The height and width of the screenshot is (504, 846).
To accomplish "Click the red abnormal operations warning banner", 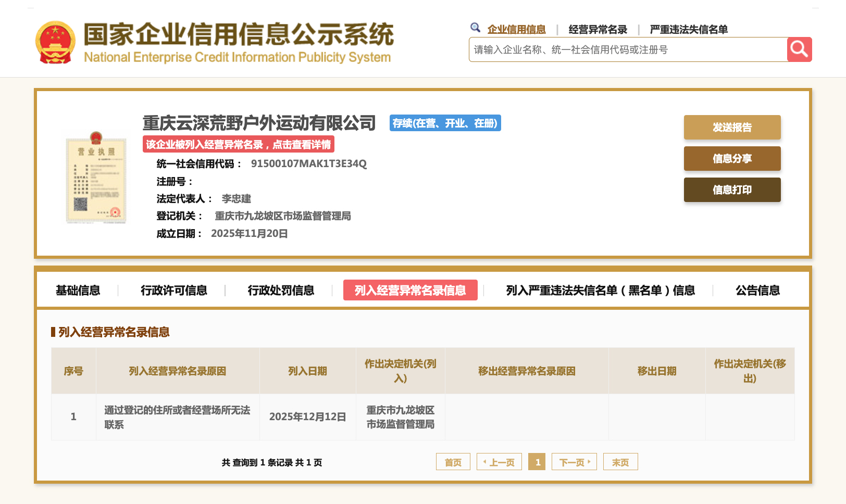I will click(x=239, y=144).
